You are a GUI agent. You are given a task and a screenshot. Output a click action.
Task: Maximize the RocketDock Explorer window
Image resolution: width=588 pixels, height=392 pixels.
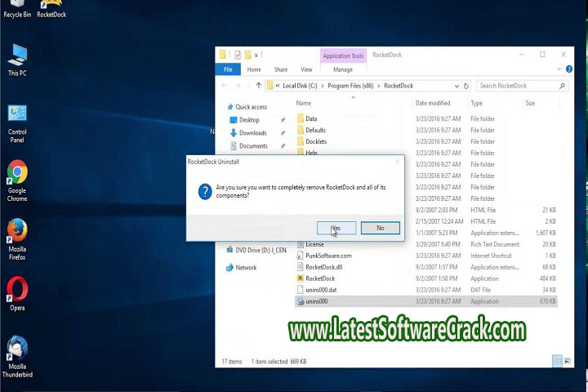pos(542,55)
